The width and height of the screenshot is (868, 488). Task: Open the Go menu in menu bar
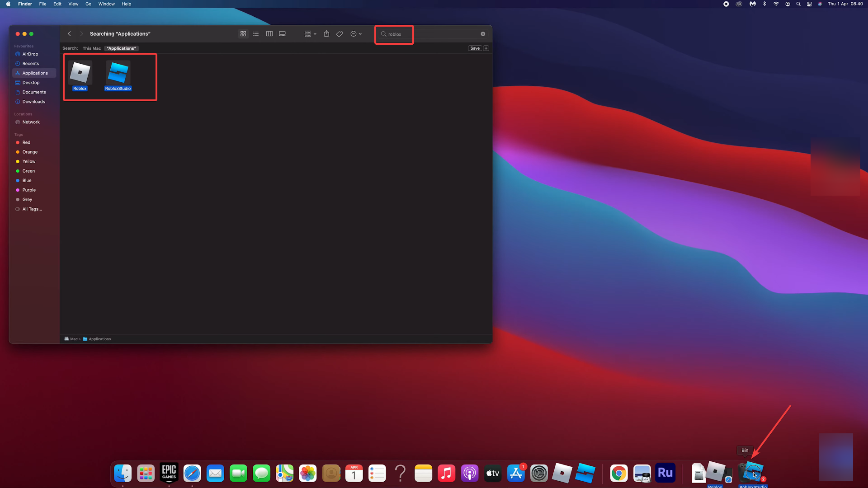pyautogui.click(x=88, y=4)
